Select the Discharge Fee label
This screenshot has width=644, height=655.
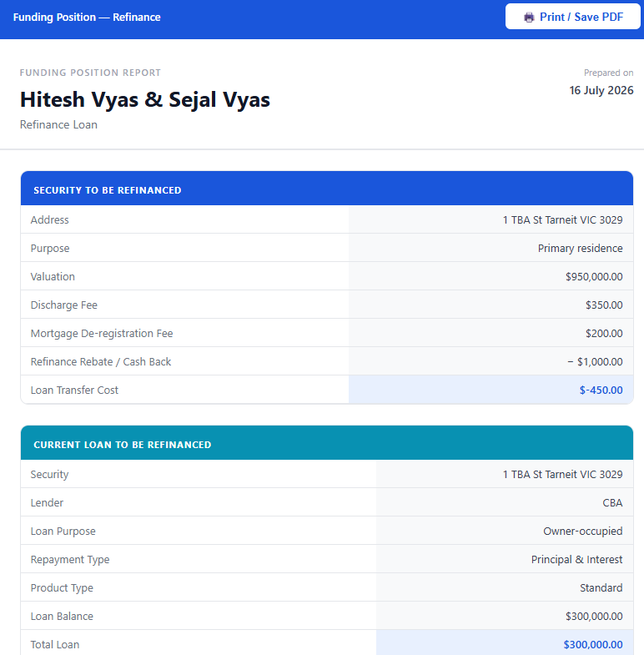pos(64,305)
